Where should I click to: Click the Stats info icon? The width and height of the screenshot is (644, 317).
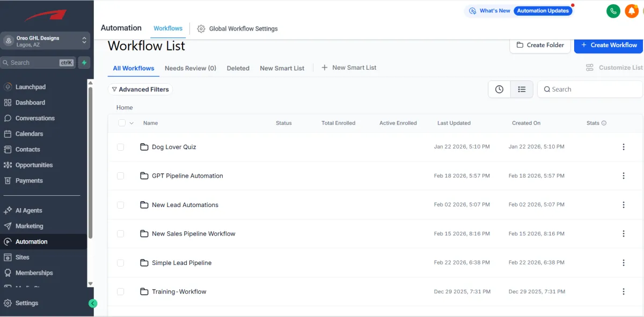point(604,123)
